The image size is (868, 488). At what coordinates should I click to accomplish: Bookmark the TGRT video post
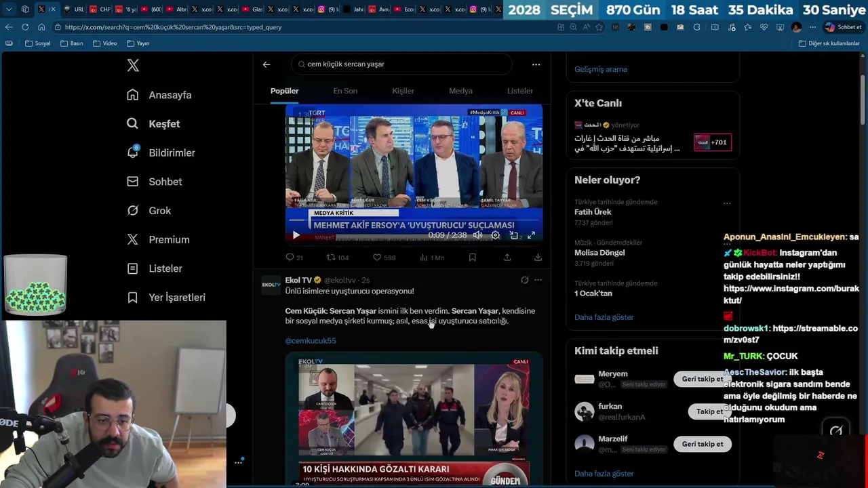click(473, 258)
